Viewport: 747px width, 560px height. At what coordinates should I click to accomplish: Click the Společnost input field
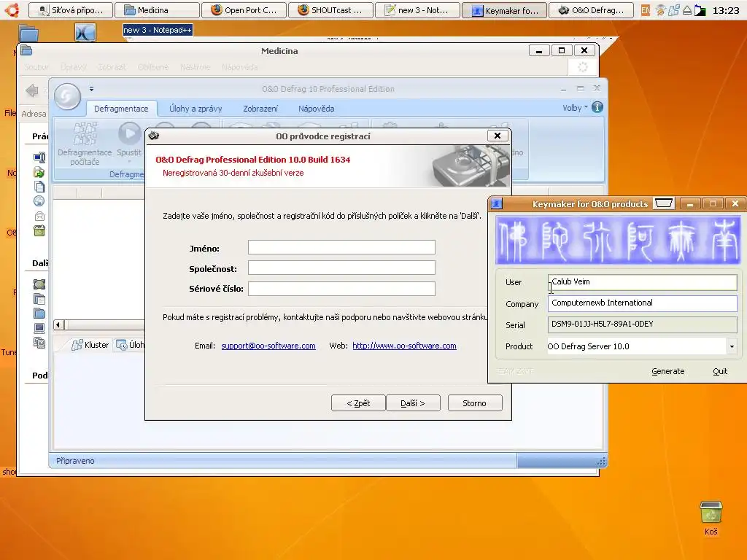pyautogui.click(x=341, y=268)
